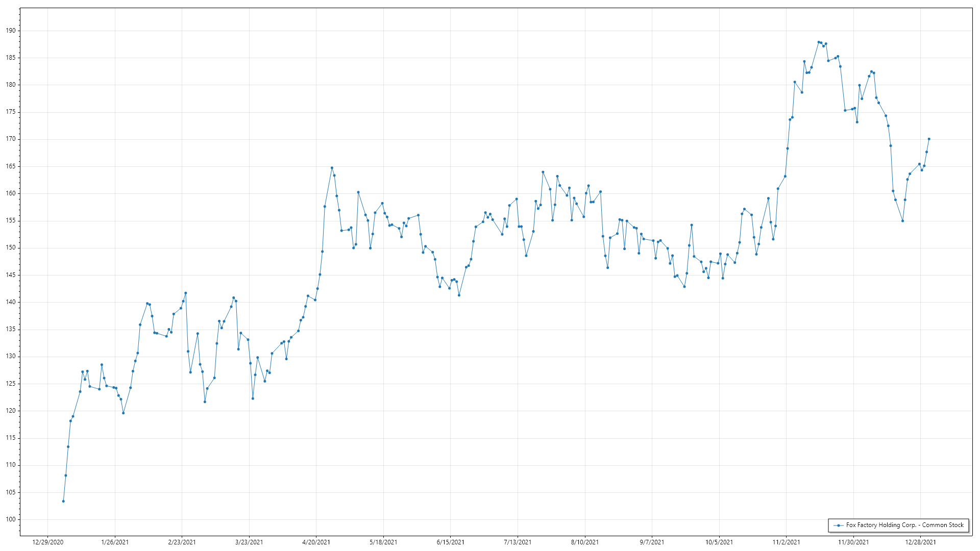Click the last data point at 170
This screenshot has height=551, width=980.
(929, 139)
